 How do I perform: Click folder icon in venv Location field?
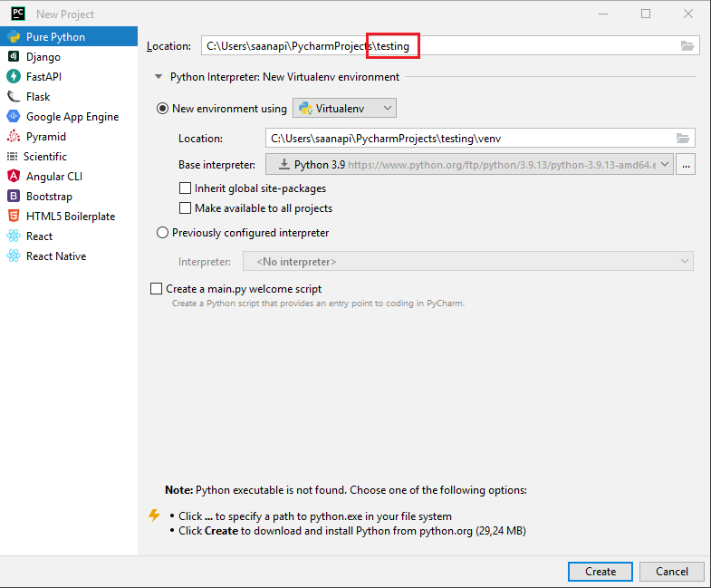(683, 138)
